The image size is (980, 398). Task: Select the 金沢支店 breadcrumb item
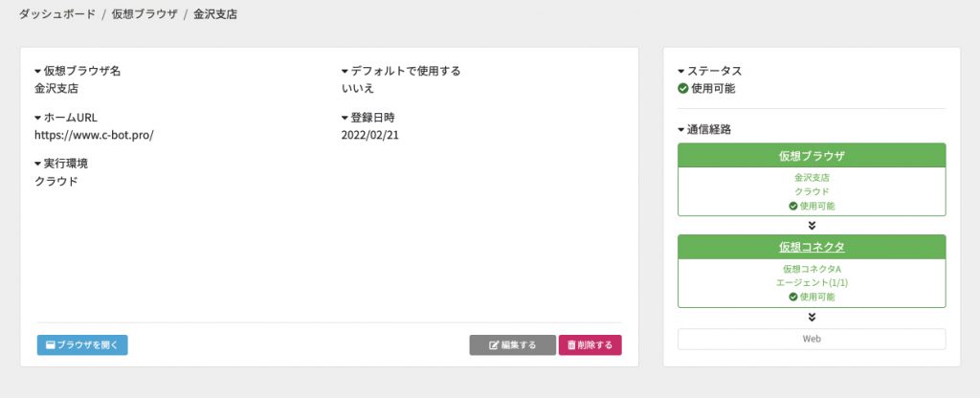pyautogui.click(x=215, y=14)
